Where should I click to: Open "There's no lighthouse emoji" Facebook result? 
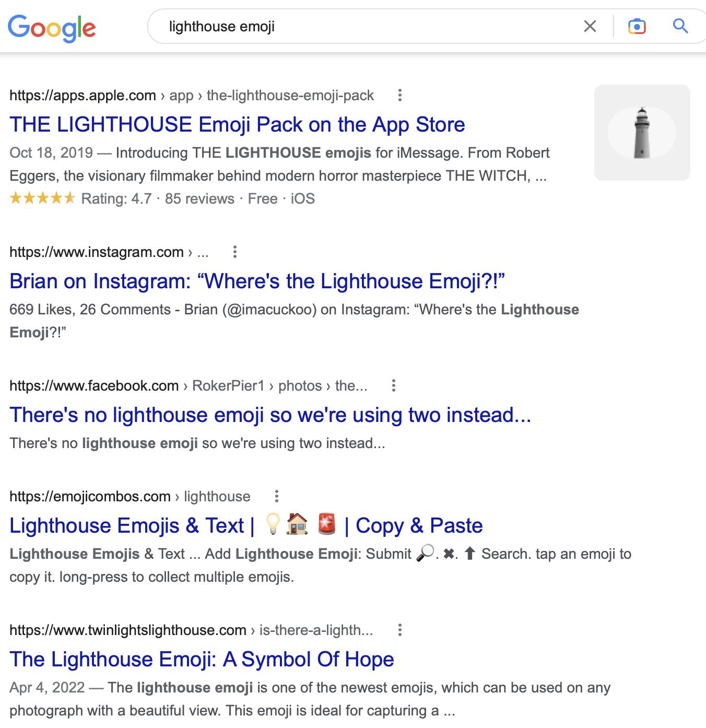coord(270,415)
